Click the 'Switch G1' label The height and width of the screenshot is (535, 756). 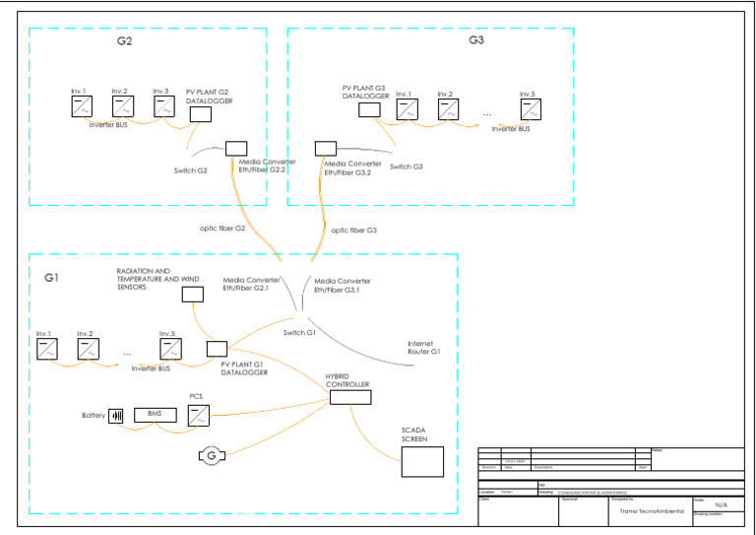pos(299,333)
